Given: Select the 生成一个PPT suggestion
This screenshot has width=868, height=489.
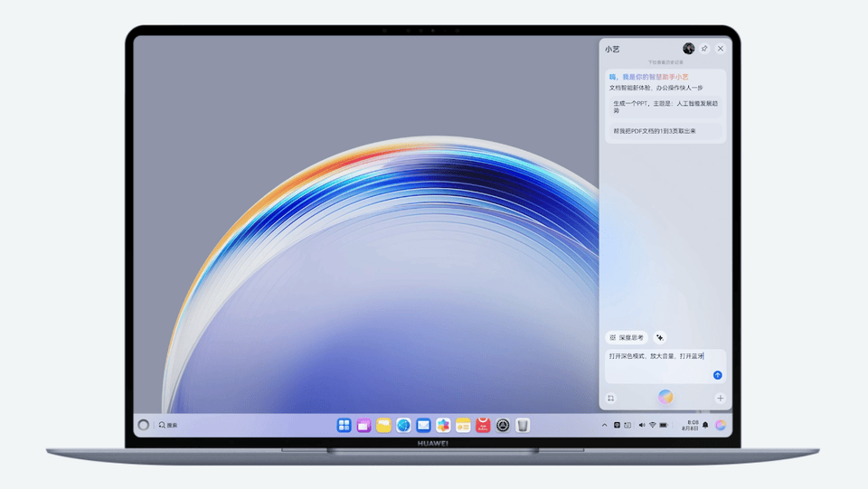Looking at the screenshot, I should 665,107.
